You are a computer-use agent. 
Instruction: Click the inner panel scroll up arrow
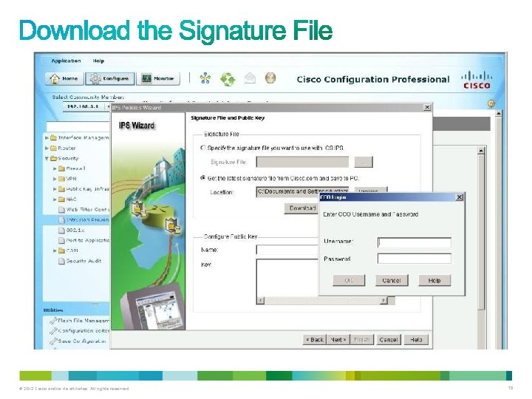click(481, 151)
